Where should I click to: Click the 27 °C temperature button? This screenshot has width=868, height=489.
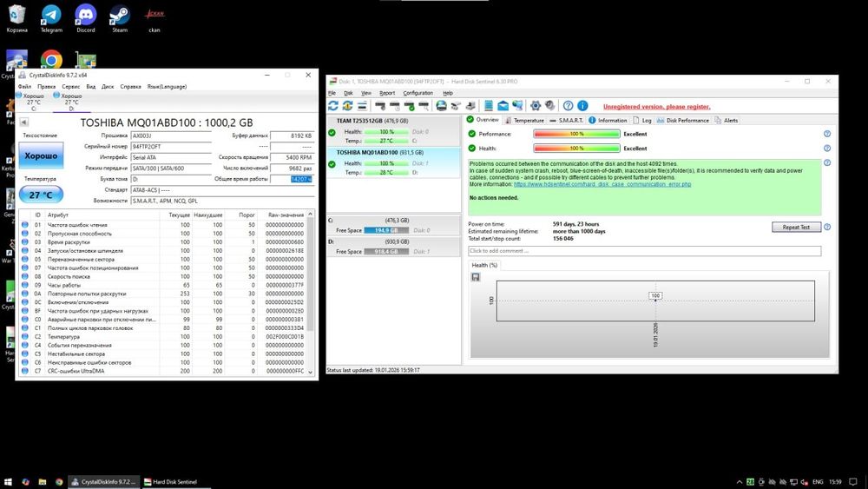pos(41,195)
